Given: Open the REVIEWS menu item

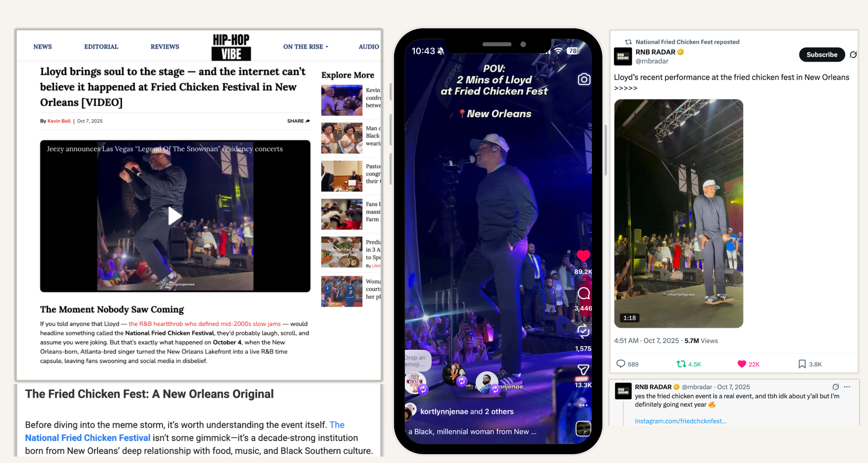Looking at the screenshot, I should [x=165, y=47].
